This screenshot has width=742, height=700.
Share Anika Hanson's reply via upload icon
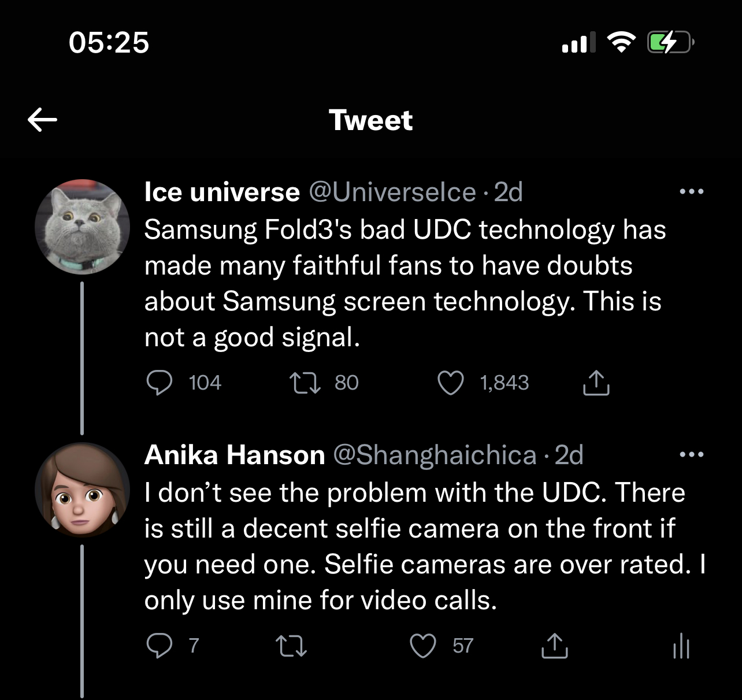pos(554,646)
